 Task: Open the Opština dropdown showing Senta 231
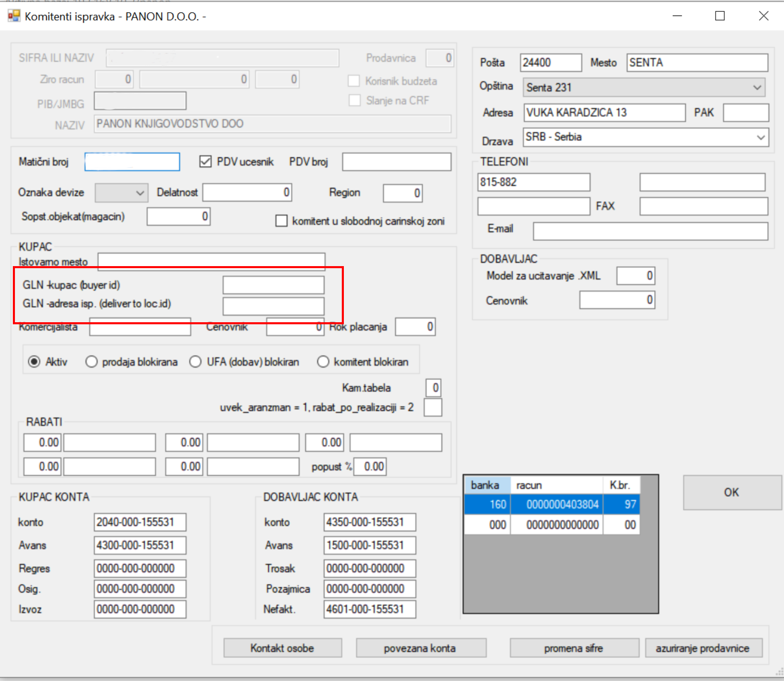coord(757,88)
